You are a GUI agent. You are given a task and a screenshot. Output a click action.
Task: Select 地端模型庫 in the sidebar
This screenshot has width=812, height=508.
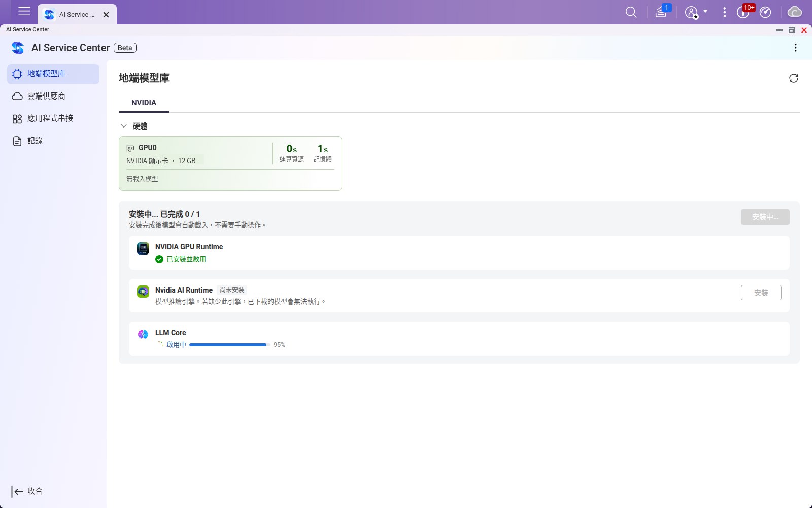[x=53, y=74]
